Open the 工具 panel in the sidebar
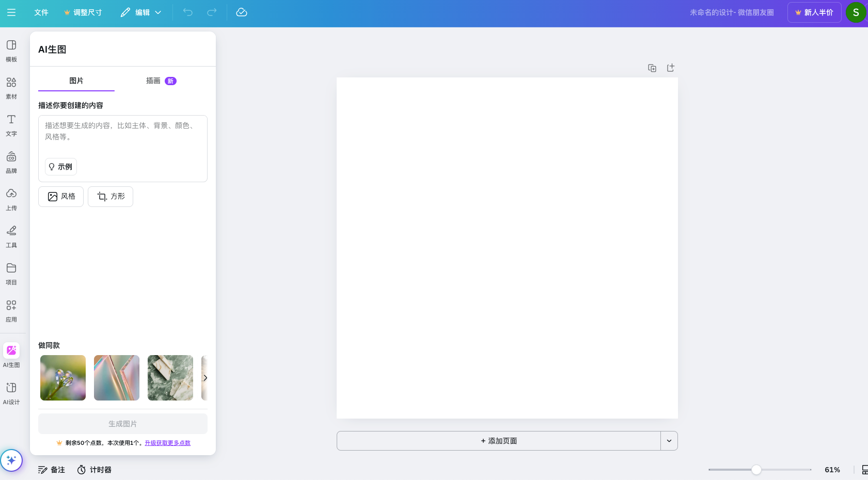This screenshot has height=480, width=868. click(x=11, y=236)
